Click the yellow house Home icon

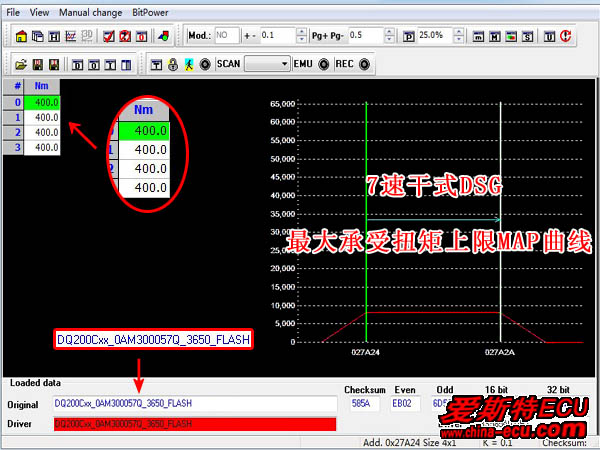pos(22,36)
